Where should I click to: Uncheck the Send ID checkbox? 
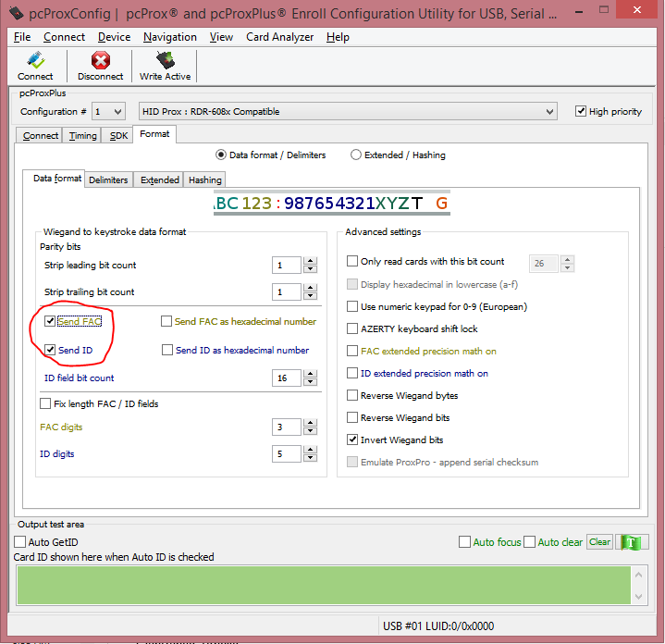(x=50, y=350)
